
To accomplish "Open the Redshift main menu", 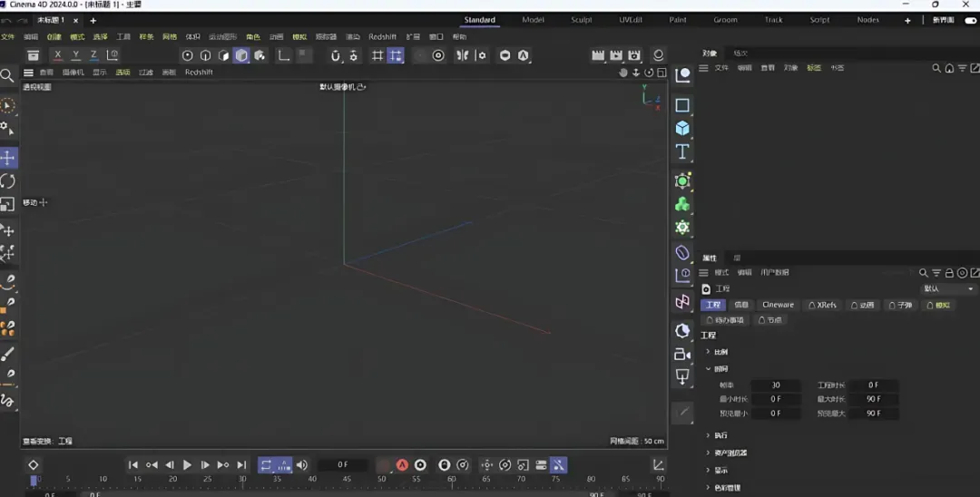I will (383, 37).
